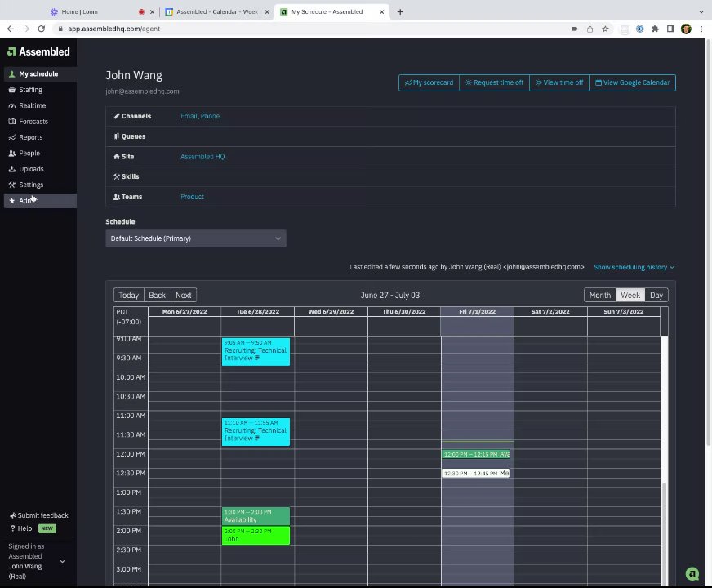This screenshot has width=712, height=588.
Task: Click the Assembled logo in the sidebar
Action: pyautogui.click(x=38, y=51)
